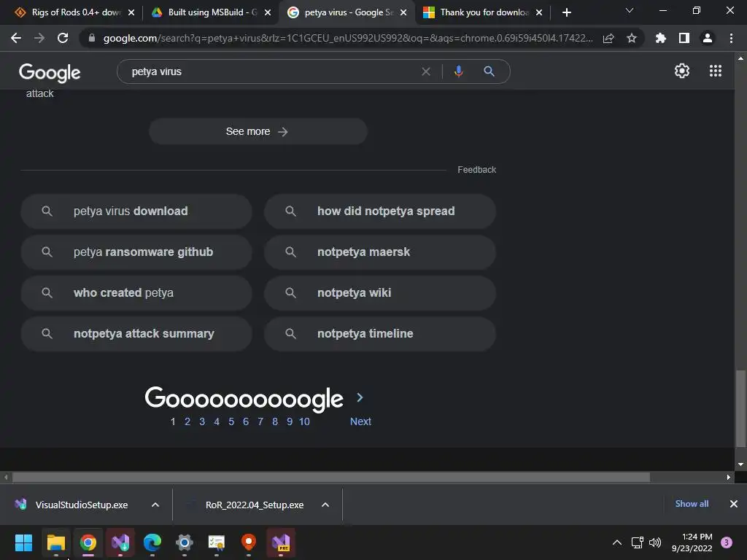Click the See more button

tap(258, 131)
